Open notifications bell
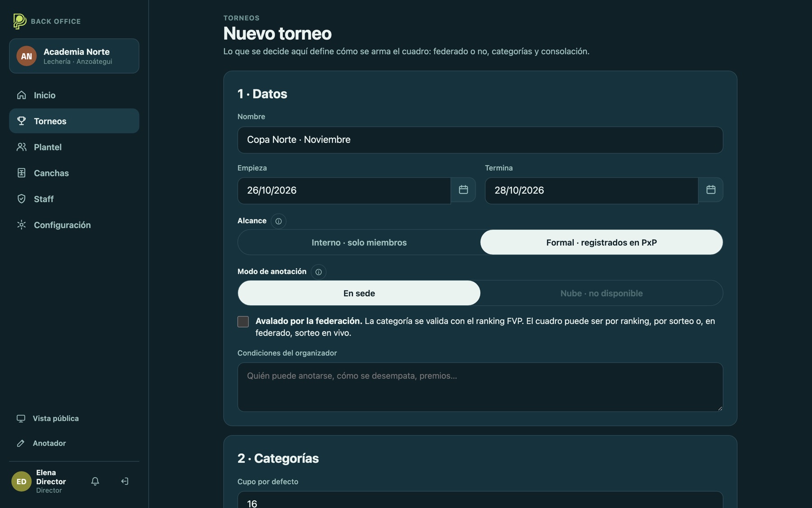 [x=95, y=481]
